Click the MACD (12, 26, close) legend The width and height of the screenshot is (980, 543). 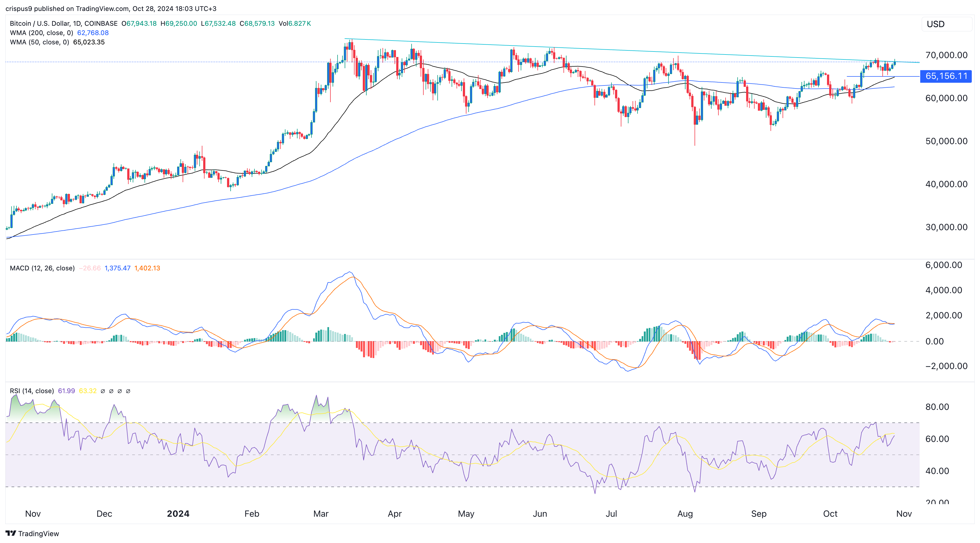[x=42, y=268]
